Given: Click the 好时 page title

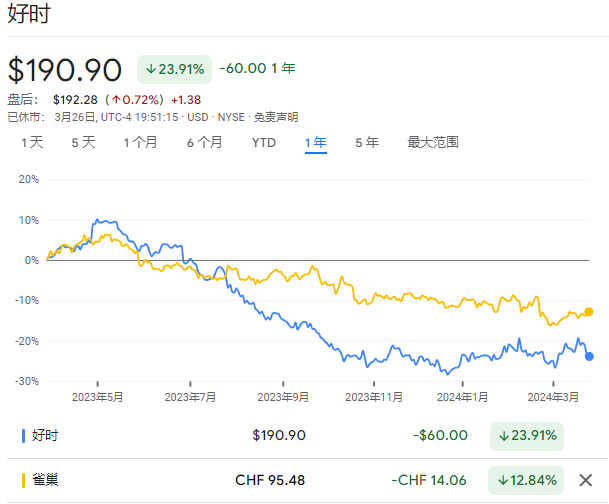Looking at the screenshot, I should [29, 14].
